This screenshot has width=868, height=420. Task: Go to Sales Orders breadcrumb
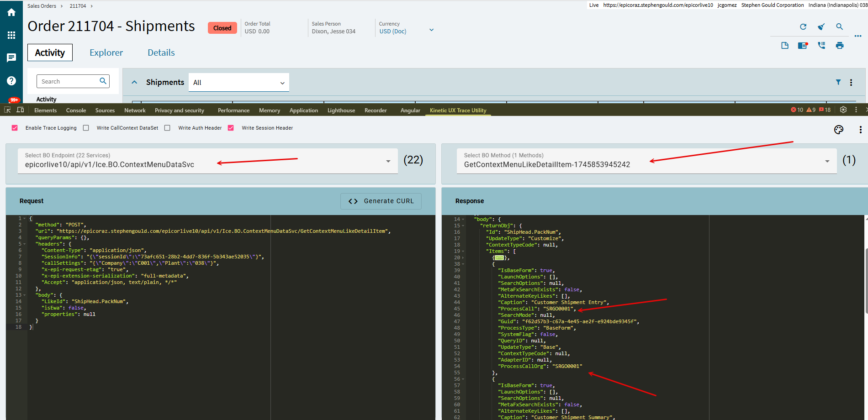(42, 6)
